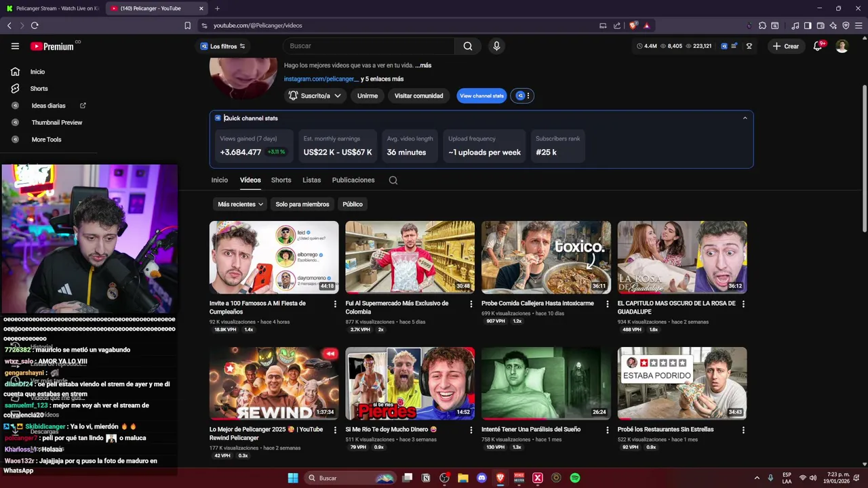Screen dimensions: 868x488
Task: Go to YouTube Premium home logo
Action: tap(52, 46)
